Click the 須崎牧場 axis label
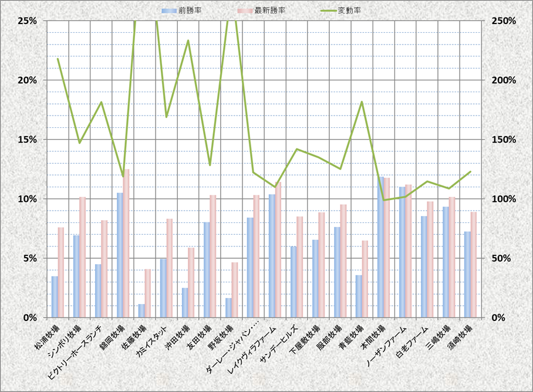 coord(460,337)
